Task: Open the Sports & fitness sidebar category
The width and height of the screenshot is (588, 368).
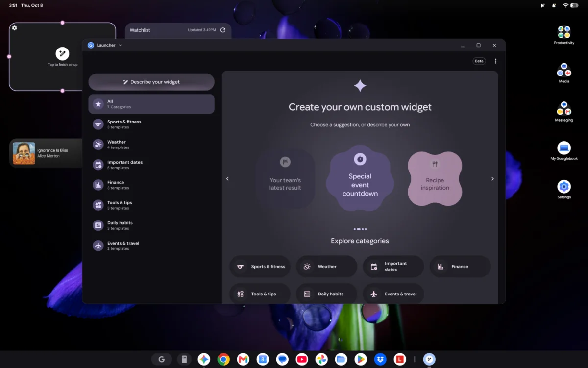Action: [x=151, y=124]
